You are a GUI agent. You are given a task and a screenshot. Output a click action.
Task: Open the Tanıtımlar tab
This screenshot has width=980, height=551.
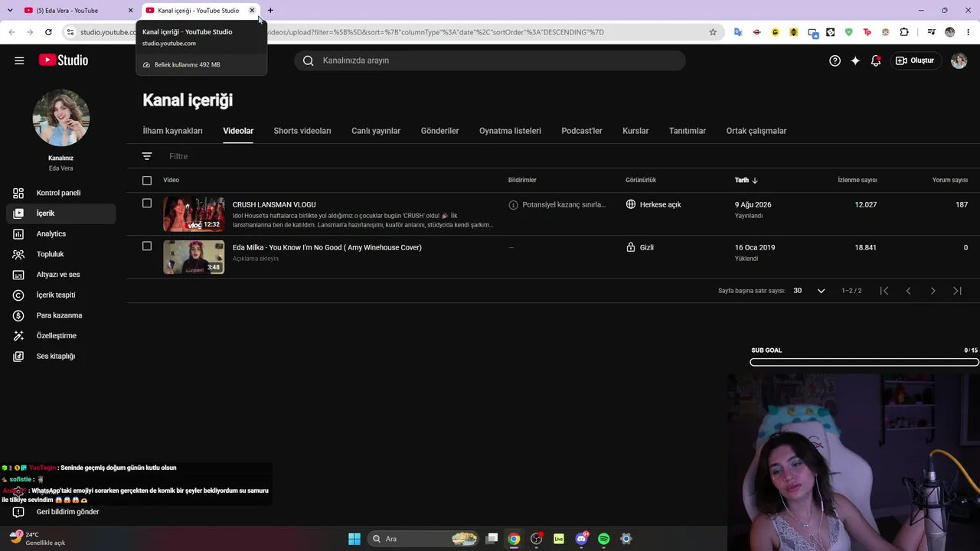[x=688, y=131]
